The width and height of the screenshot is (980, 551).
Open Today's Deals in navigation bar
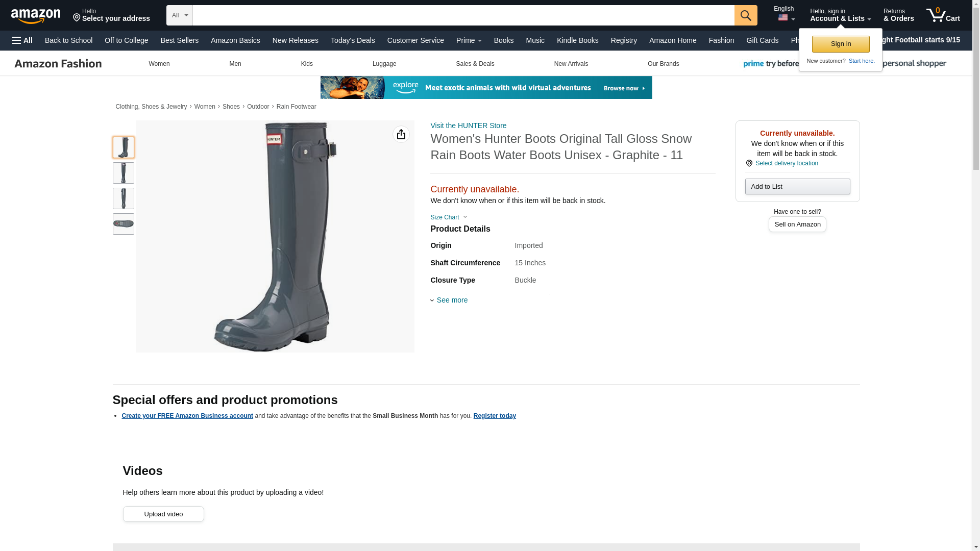(x=353, y=40)
